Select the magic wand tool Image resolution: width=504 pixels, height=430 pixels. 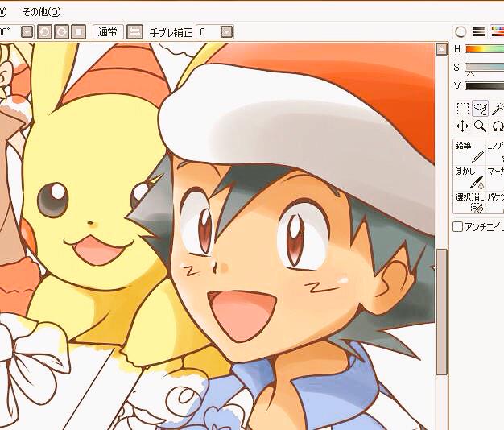point(498,108)
